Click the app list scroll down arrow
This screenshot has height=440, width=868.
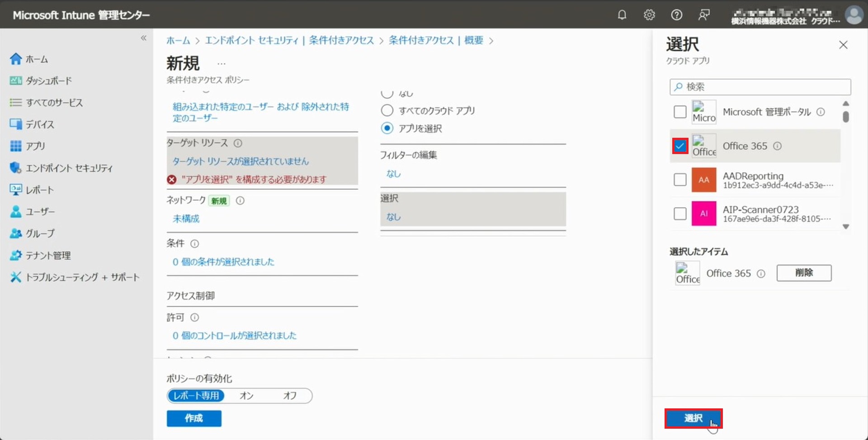[846, 227]
